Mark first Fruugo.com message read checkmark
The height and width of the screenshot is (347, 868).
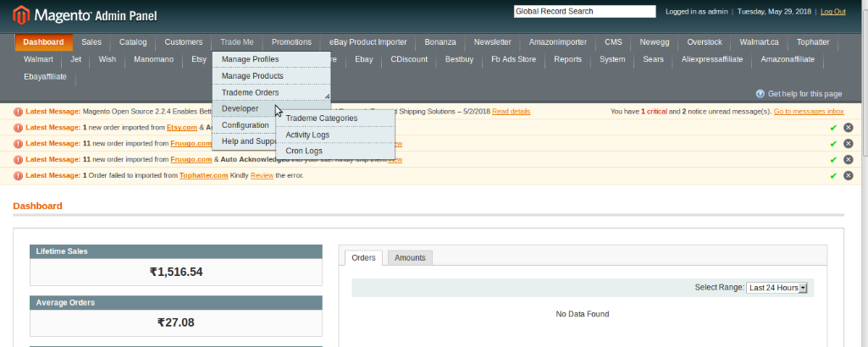(x=833, y=144)
